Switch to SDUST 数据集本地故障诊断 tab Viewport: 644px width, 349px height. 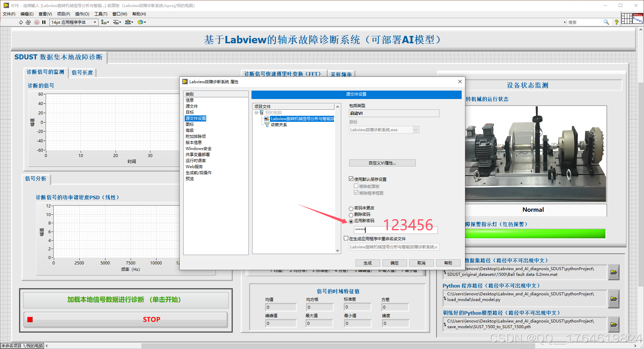click(x=58, y=57)
